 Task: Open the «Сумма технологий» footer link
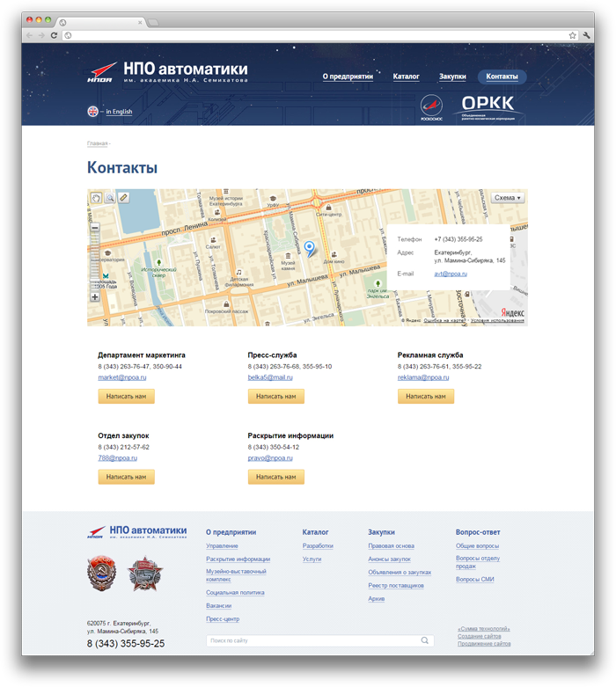(484, 629)
